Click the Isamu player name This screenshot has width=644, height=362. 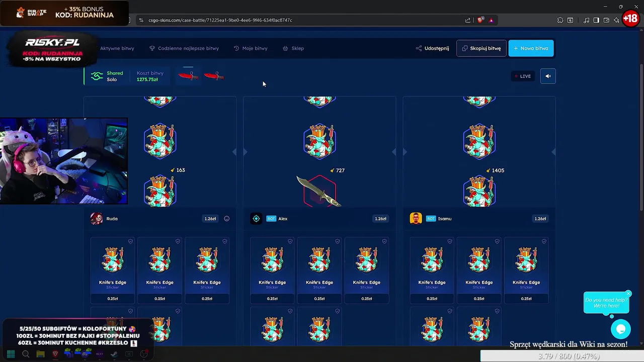click(445, 219)
